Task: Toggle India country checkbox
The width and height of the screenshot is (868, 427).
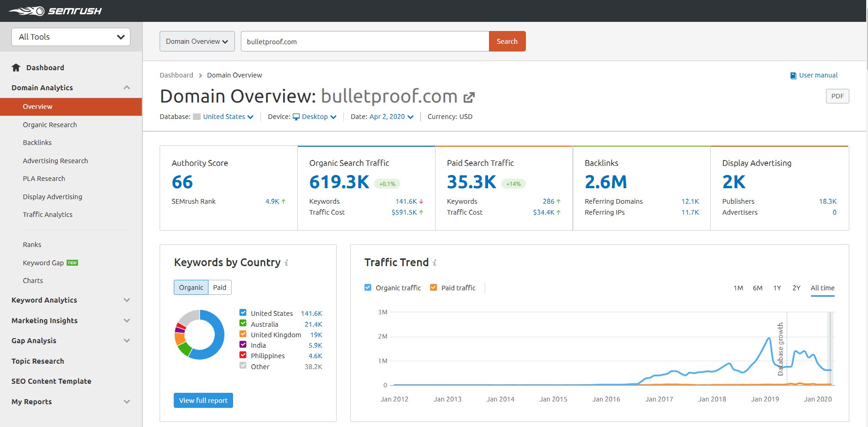Action: point(243,344)
